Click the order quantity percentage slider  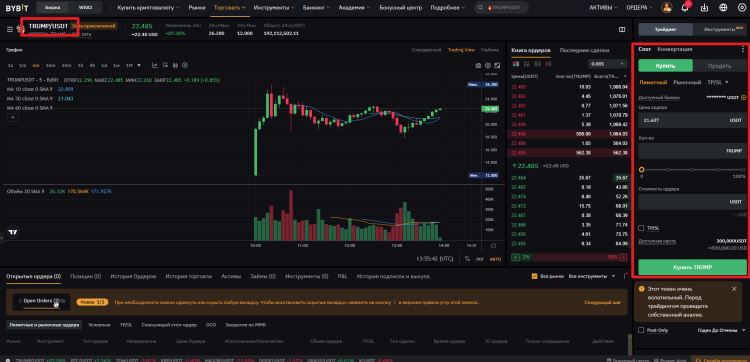[692, 170]
